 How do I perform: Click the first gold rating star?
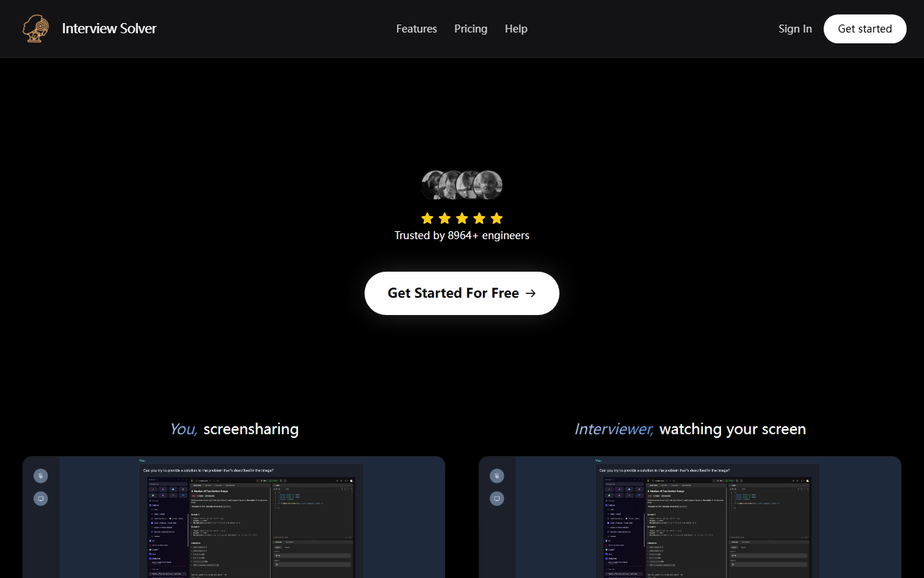point(427,218)
